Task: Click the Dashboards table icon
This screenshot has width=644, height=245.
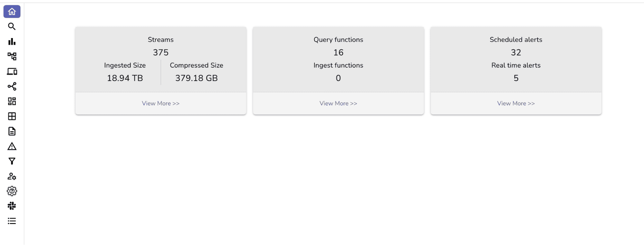Action: (12, 116)
